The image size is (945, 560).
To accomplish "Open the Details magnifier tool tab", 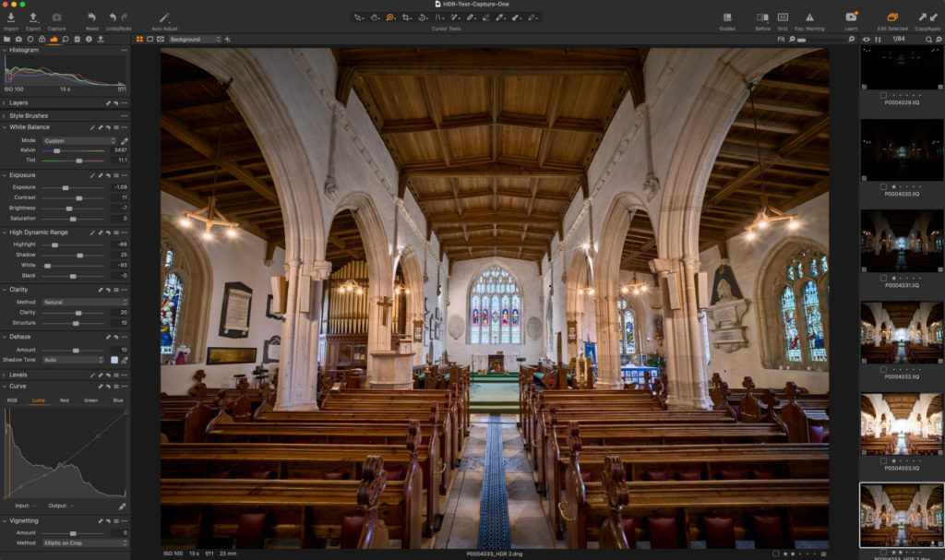I will coord(66,39).
